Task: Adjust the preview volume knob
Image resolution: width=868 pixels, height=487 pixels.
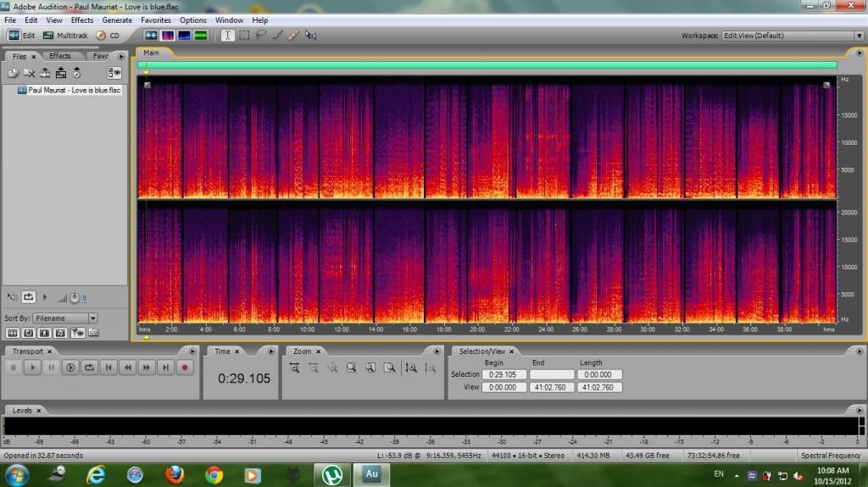Action: coord(75,298)
